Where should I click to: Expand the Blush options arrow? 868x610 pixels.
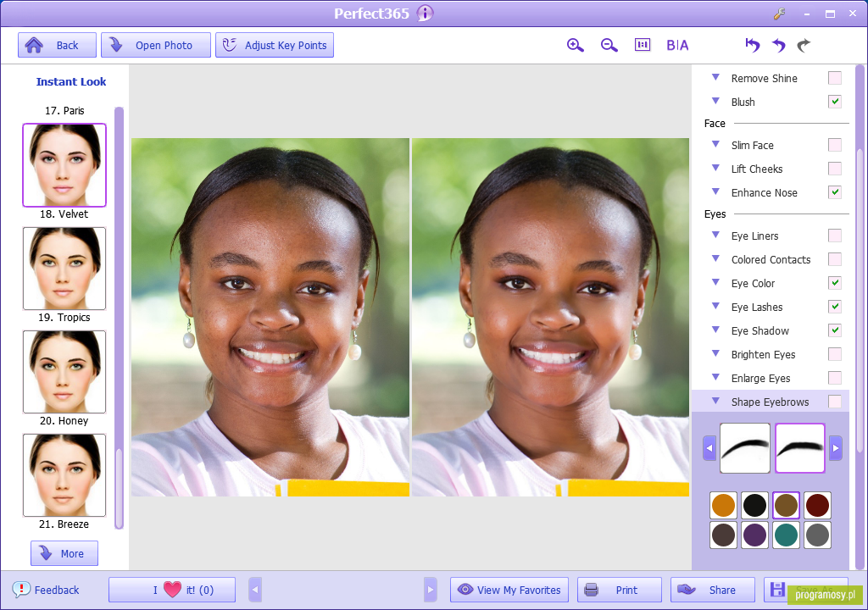tap(715, 102)
